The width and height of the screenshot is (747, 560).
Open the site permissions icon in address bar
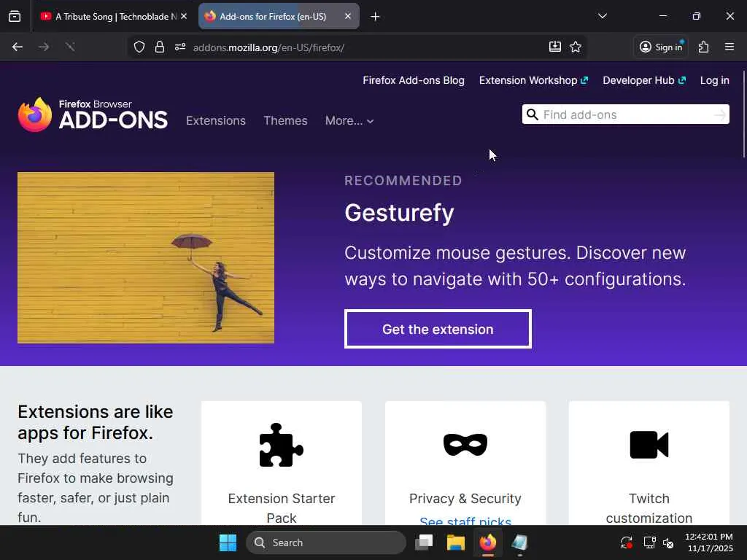click(x=180, y=47)
